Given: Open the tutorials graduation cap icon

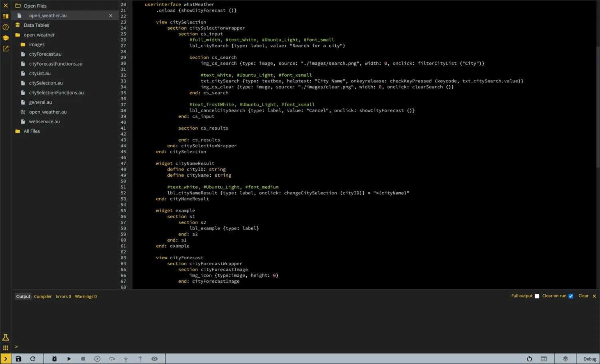Looking at the screenshot, I should [x=6, y=38].
